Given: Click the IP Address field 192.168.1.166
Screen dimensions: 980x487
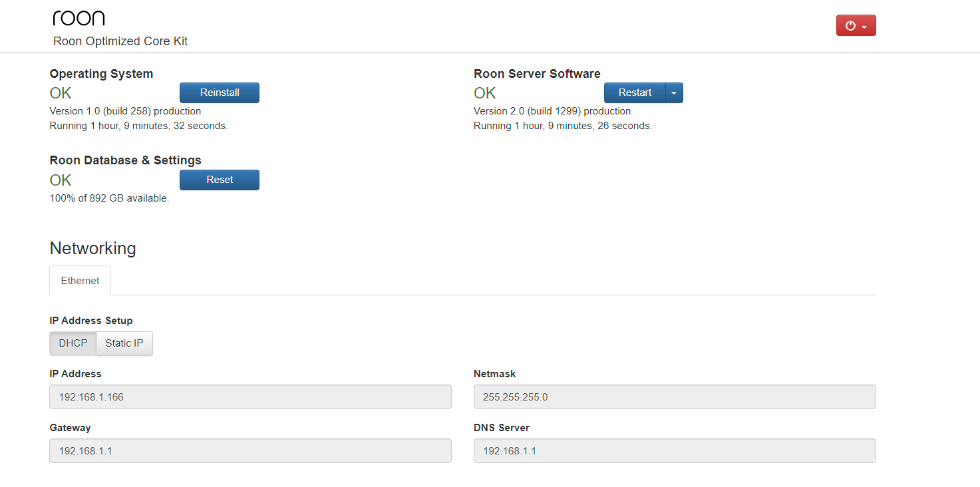Looking at the screenshot, I should [250, 397].
